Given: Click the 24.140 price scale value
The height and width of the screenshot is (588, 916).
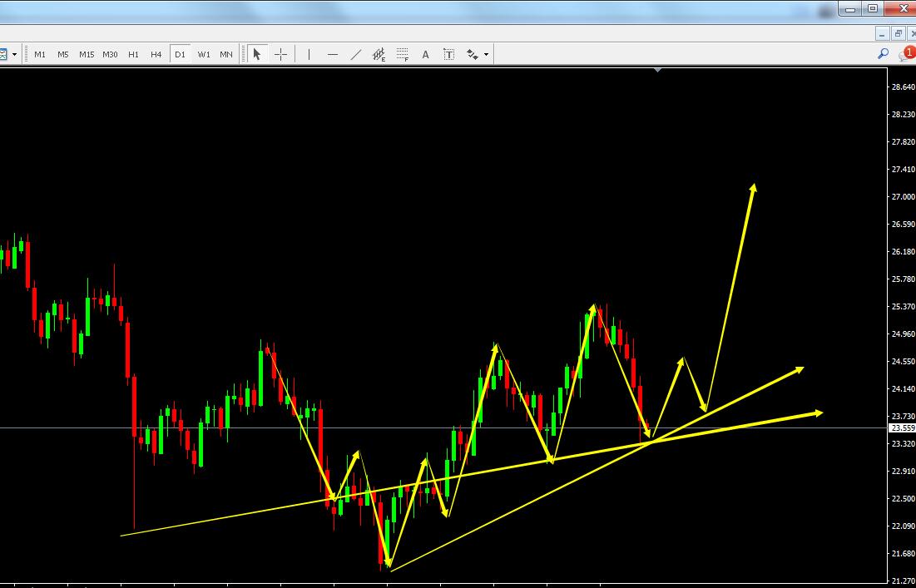Looking at the screenshot, I should point(904,389).
